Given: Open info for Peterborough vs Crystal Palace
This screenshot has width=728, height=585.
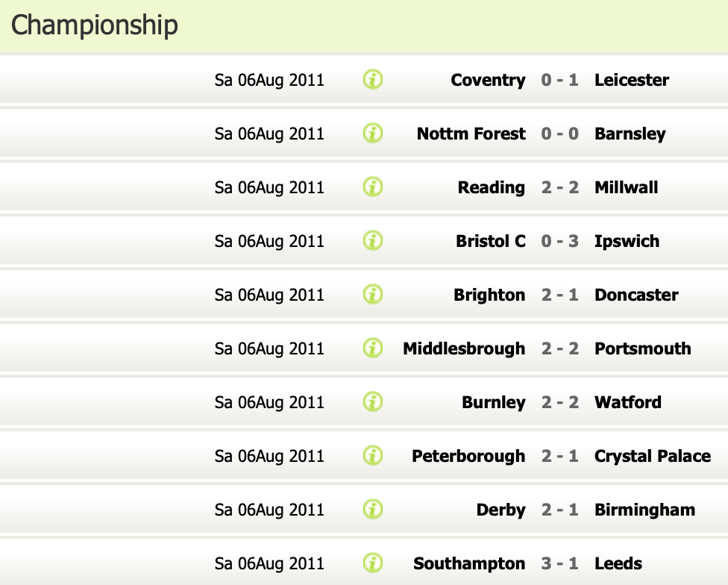Looking at the screenshot, I should [x=373, y=455].
